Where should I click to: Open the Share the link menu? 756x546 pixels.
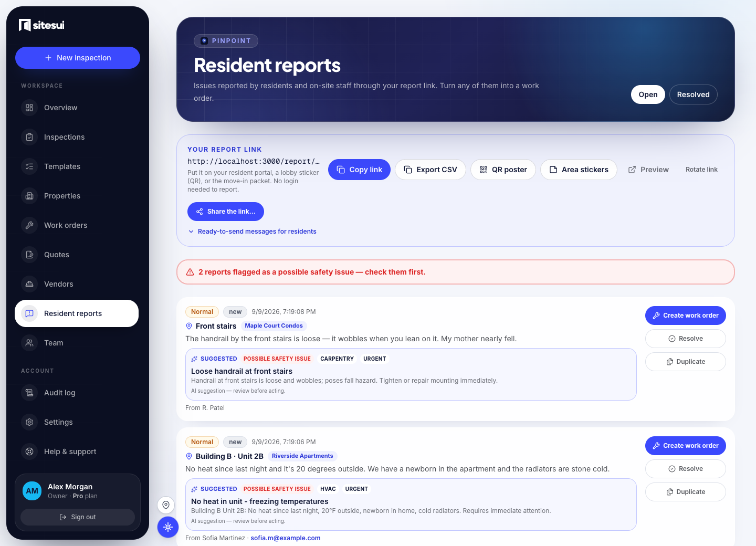point(226,212)
